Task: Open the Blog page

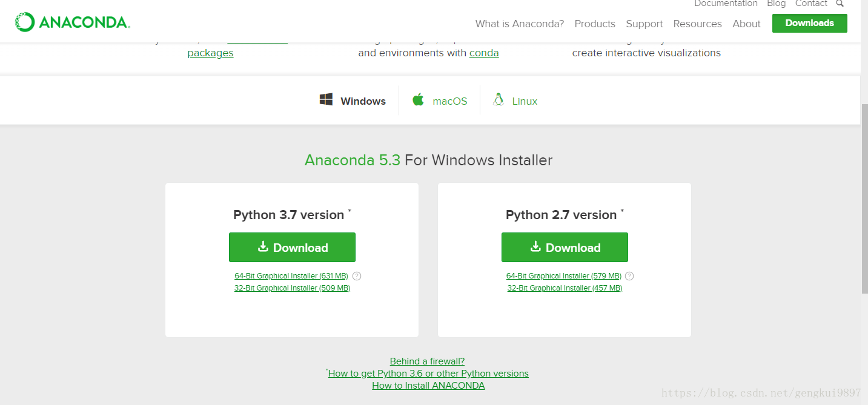Action: click(776, 4)
